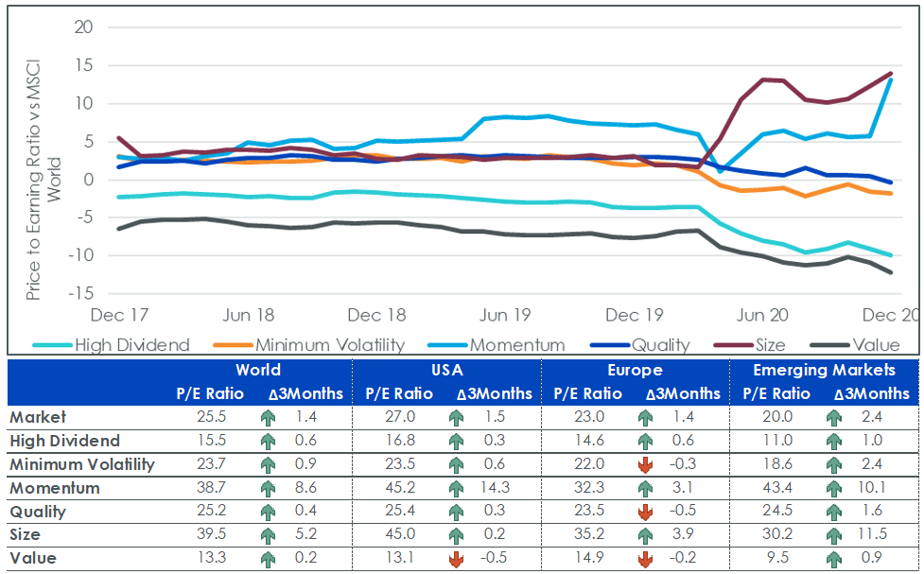Click the Europe column header
The width and height of the screenshot is (924, 574).
point(635,370)
